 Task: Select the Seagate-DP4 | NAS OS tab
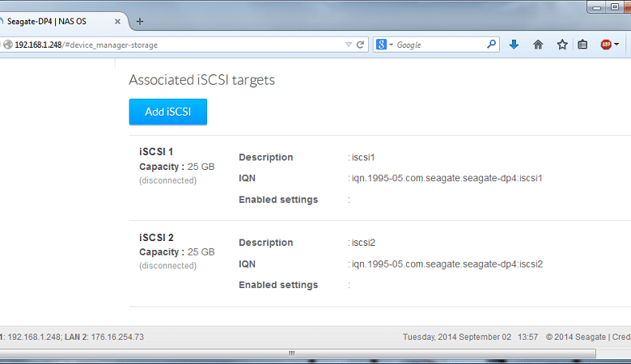(x=61, y=22)
